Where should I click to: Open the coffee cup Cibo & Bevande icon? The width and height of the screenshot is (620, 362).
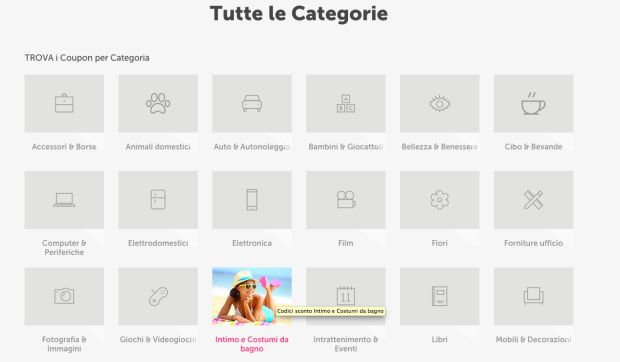(533, 104)
